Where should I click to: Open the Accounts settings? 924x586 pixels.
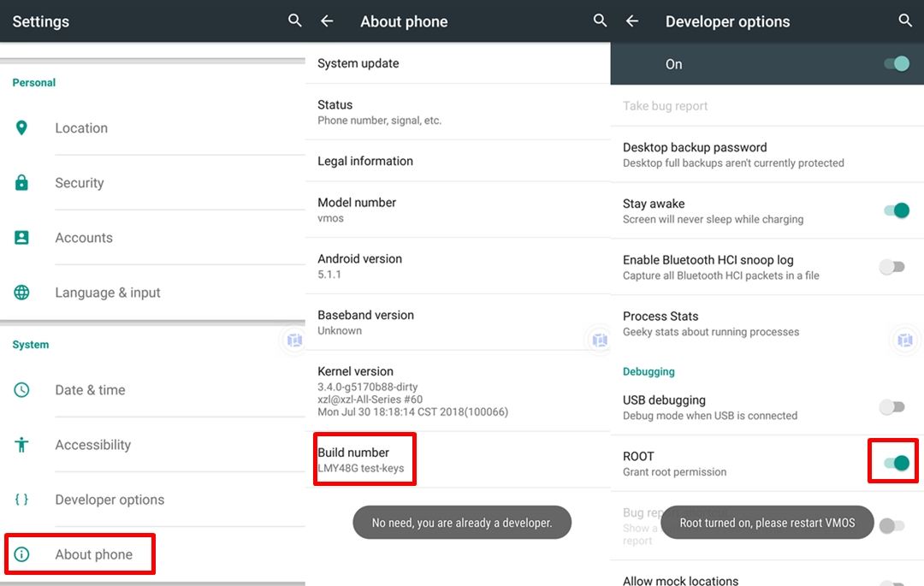click(152, 237)
